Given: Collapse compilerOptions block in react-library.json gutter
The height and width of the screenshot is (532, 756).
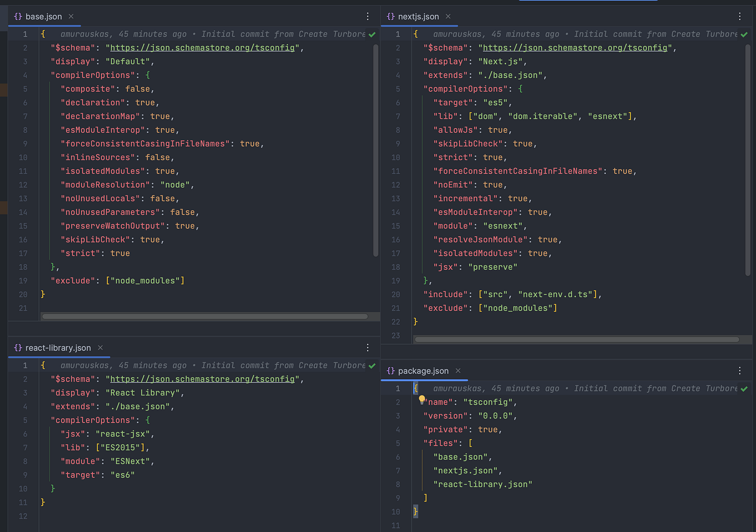Looking at the screenshot, I should (x=35, y=420).
